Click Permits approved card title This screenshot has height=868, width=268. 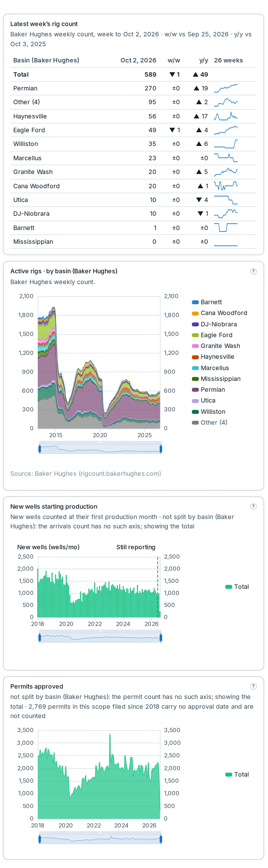point(37,687)
